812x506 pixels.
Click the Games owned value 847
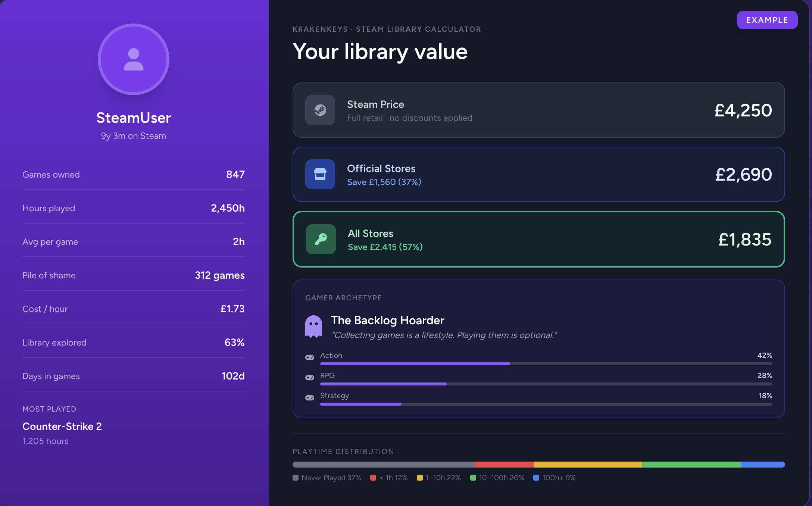click(235, 175)
